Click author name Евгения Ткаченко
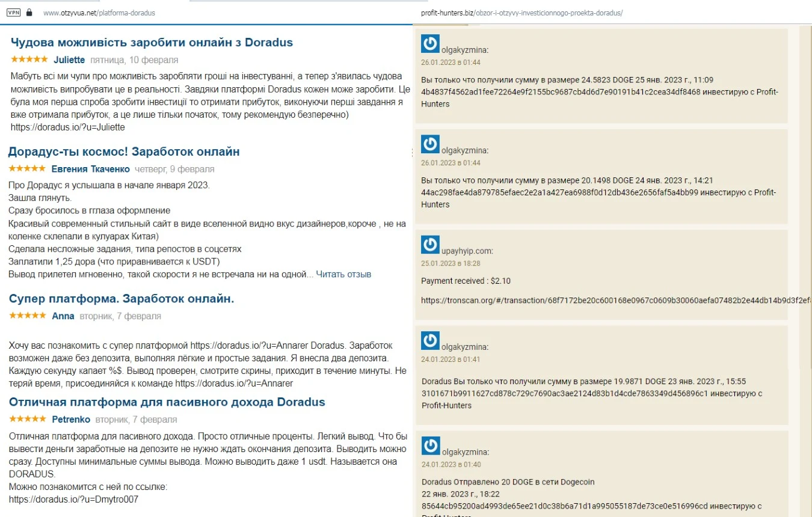The image size is (812, 517). 90,169
